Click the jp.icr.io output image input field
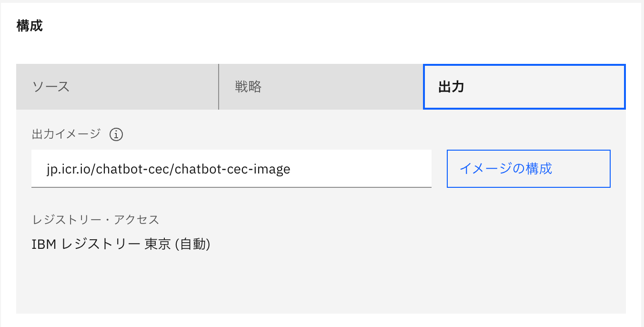Screen dimensions: 644x327 point(231,169)
